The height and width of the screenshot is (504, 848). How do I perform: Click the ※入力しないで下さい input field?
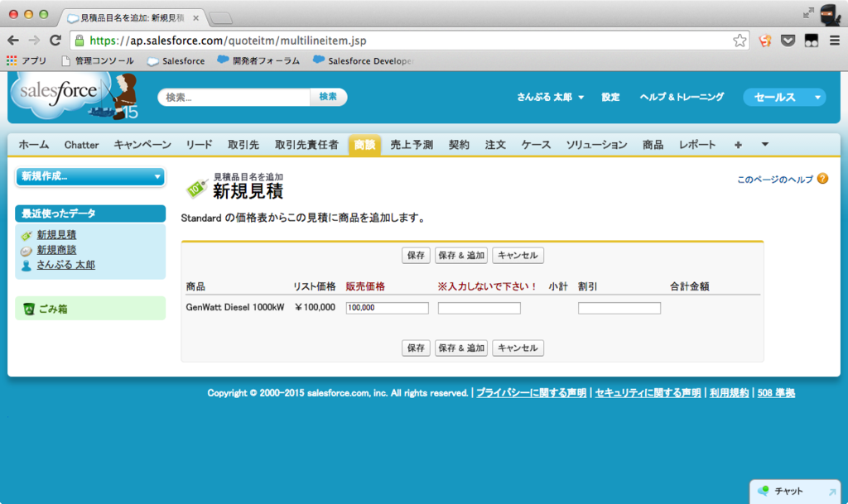(479, 308)
